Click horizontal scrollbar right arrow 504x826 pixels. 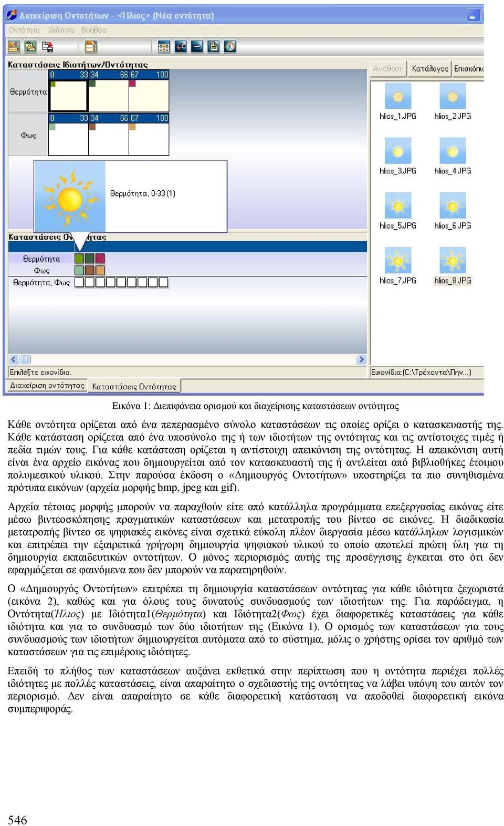361,359
